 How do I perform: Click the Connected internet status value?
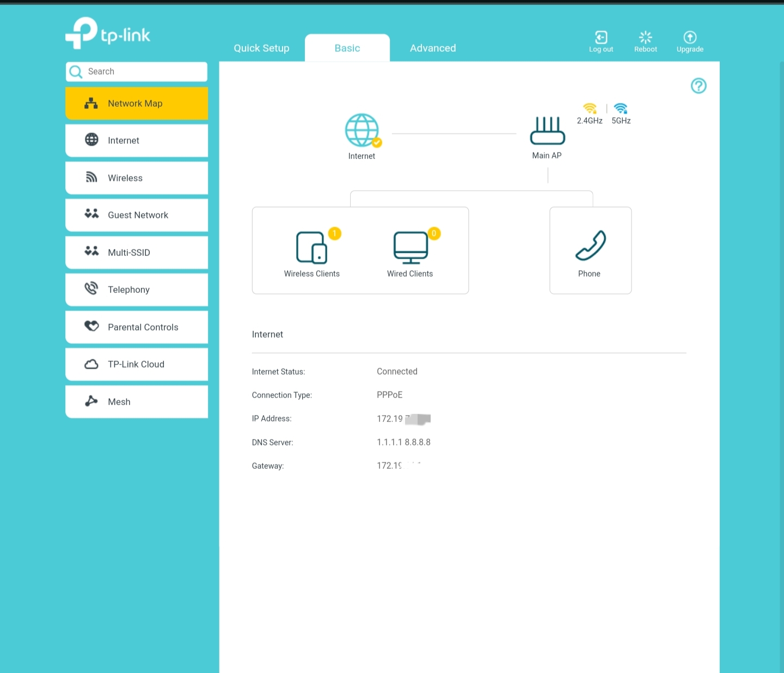(397, 371)
